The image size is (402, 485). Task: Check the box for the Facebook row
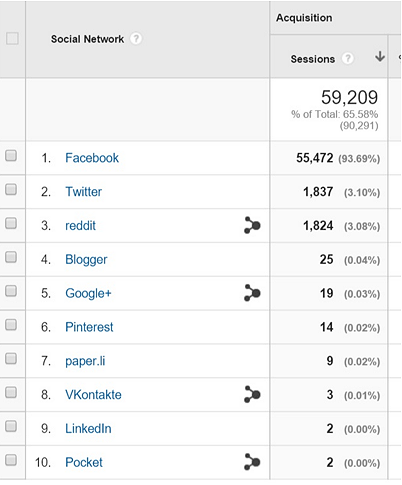click(x=11, y=156)
